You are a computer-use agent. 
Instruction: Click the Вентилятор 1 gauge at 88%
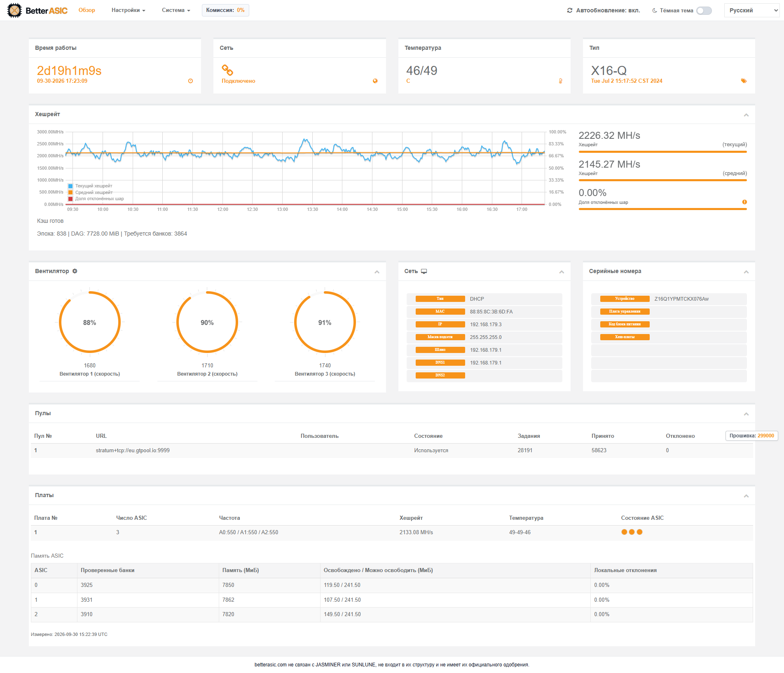(90, 322)
